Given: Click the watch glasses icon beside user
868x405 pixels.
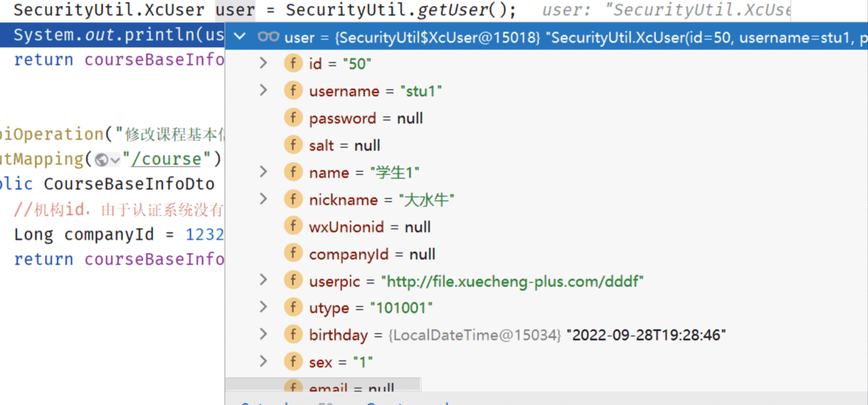Looking at the screenshot, I should [268, 37].
